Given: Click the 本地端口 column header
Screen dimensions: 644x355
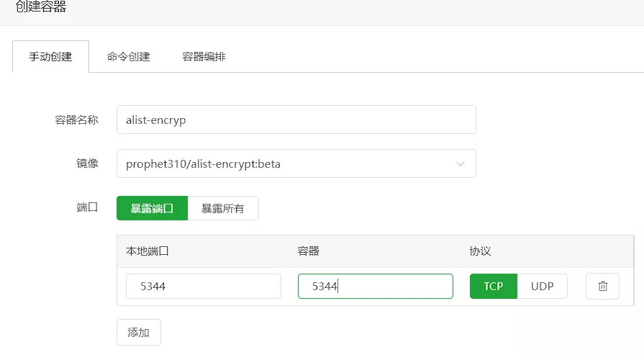Looking at the screenshot, I should pos(148,251).
